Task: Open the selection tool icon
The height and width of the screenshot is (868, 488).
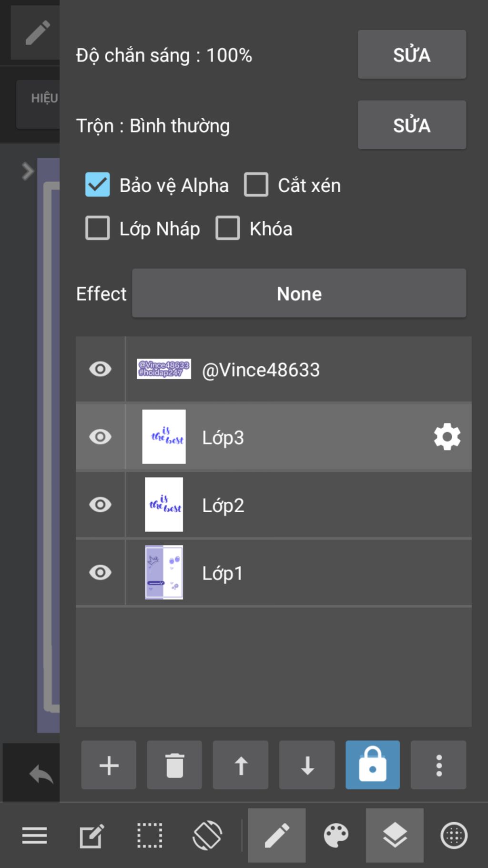Action: click(x=150, y=836)
